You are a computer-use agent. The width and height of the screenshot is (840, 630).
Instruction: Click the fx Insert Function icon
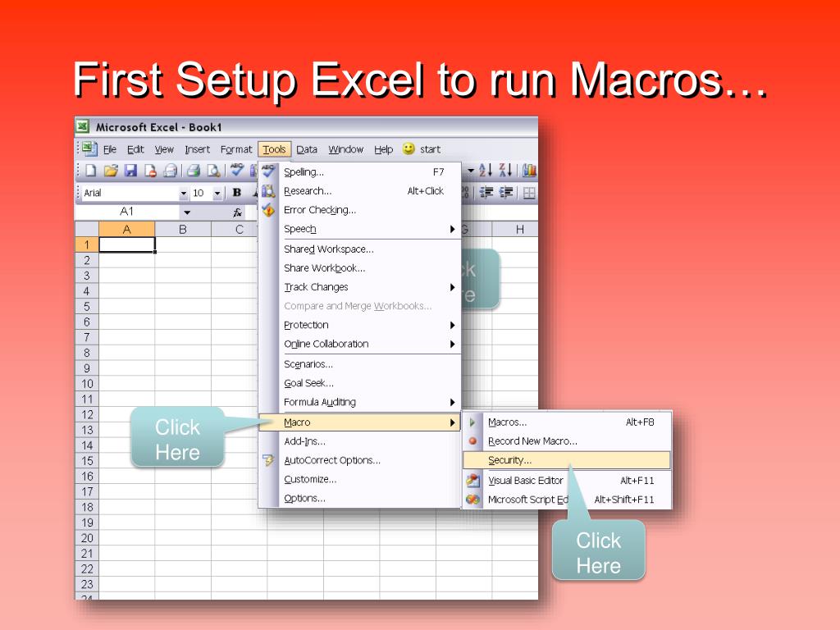click(237, 212)
